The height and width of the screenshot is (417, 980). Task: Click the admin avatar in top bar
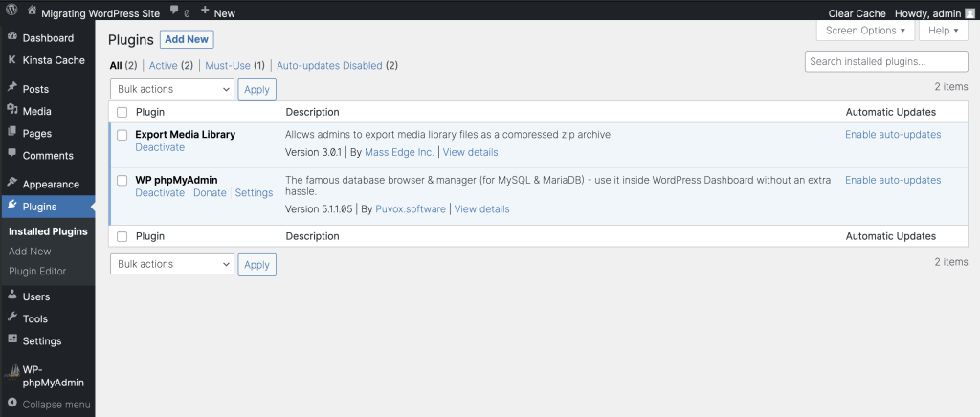coord(969,13)
